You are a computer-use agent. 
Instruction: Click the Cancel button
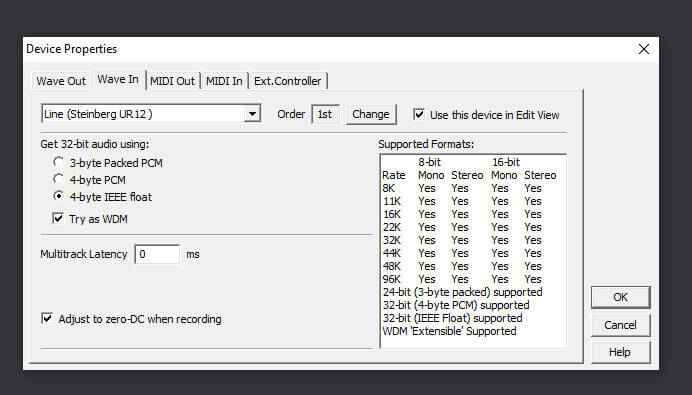click(620, 325)
